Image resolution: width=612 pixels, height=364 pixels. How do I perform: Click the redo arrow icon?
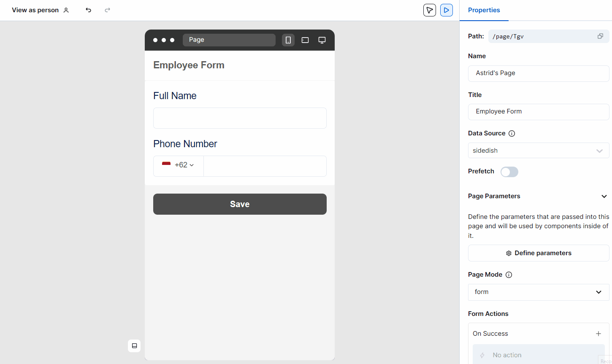[108, 10]
